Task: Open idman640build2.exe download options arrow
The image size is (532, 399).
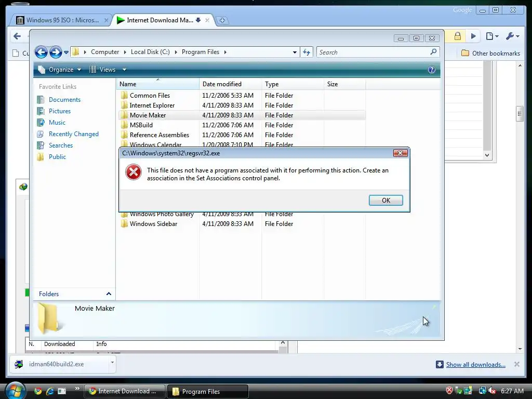Action: click(x=112, y=362)
